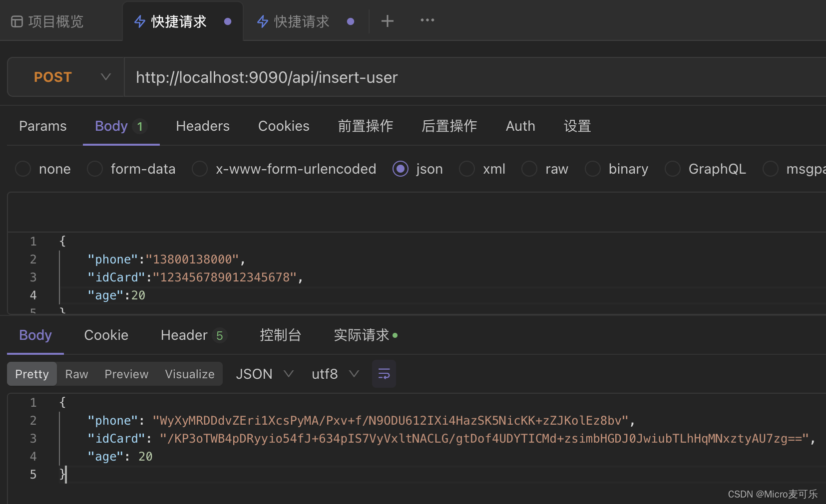The image size is (826, 504).
Task: Open the response Header tab
Action: pyautogui.click(x=194, y=335)
